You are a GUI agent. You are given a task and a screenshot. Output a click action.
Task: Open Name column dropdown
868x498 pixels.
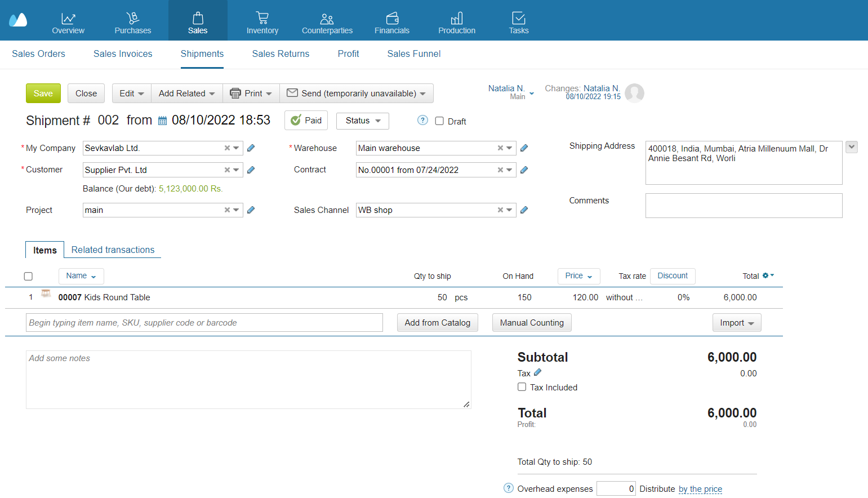(81, 276)
